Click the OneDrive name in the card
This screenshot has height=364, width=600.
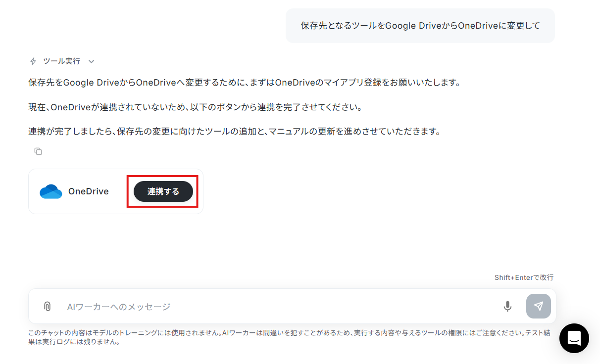89,191
